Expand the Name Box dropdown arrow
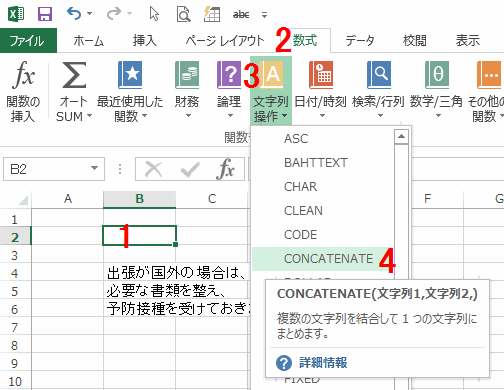The image size is (504, 390). click(95, 168)
